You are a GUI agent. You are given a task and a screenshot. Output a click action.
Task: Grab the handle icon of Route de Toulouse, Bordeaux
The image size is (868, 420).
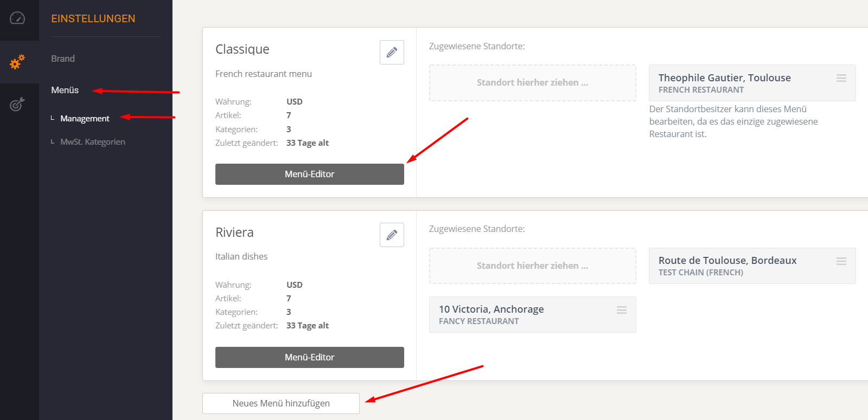(841, 261)
